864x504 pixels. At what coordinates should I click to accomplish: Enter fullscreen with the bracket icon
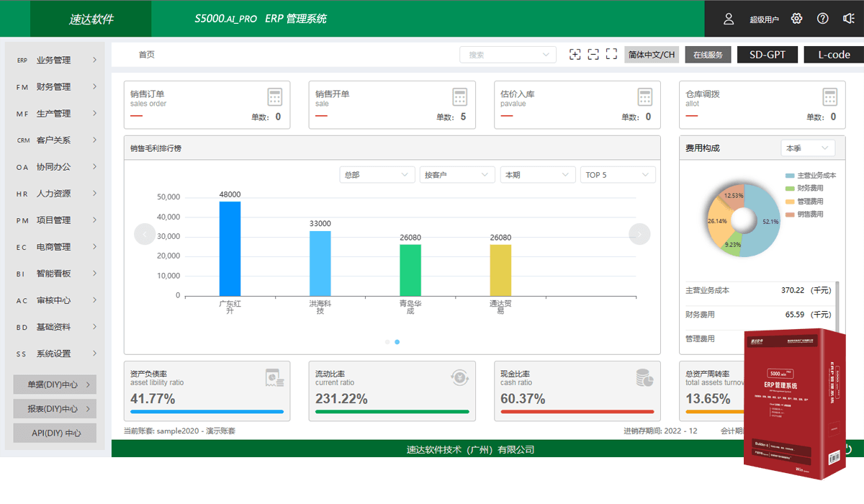coord(611,54)
